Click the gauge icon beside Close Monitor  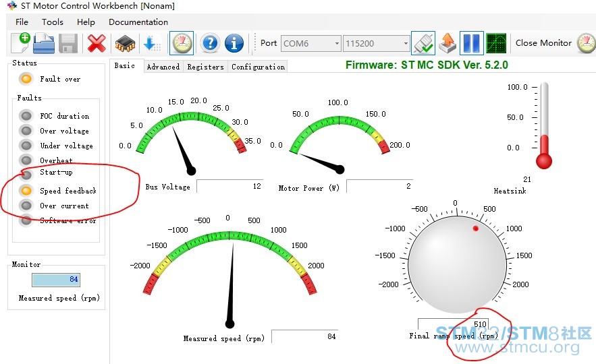586,43
